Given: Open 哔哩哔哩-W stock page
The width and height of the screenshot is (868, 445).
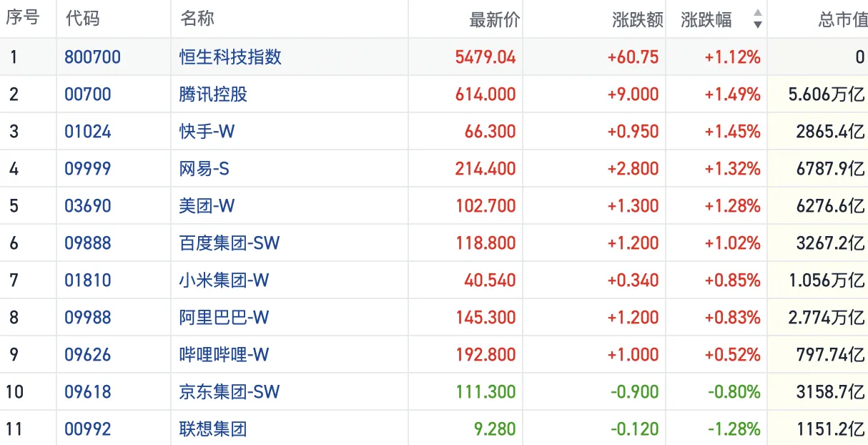Looking at the screenshot, I should click(x=224, y=355).
